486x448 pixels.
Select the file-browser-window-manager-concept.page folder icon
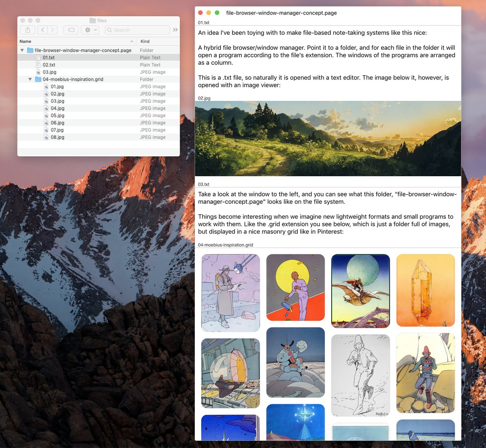30,50
